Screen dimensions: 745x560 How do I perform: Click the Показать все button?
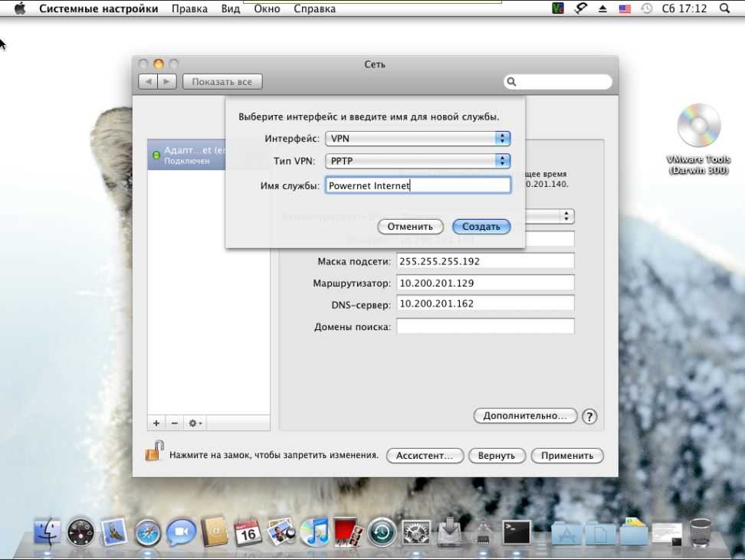(222, 82)
